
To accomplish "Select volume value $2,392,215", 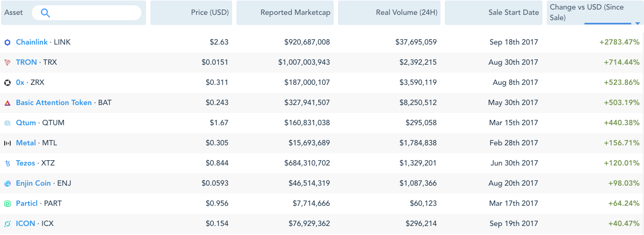I will [x=418, y=63].
